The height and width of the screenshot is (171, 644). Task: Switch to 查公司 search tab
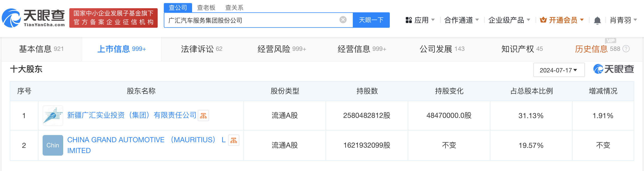coord(178,7)
